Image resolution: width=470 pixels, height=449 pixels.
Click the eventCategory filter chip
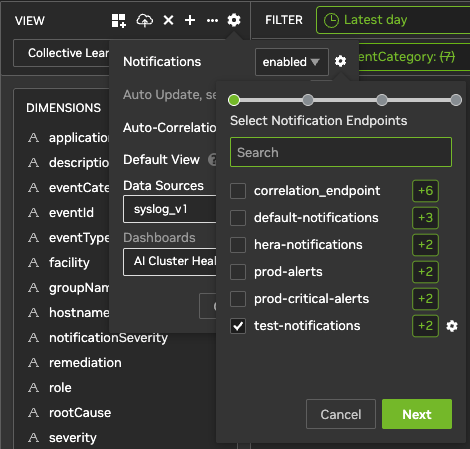(414, 57)
